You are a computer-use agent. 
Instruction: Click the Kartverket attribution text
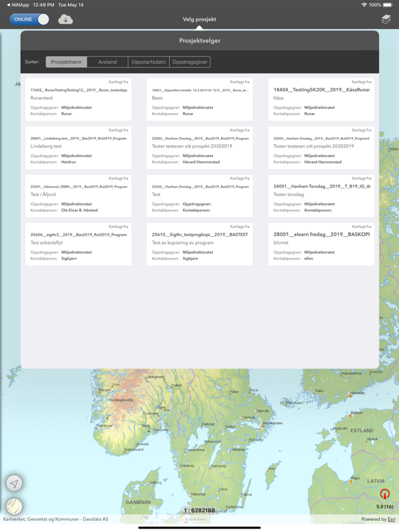pos(55,519)
